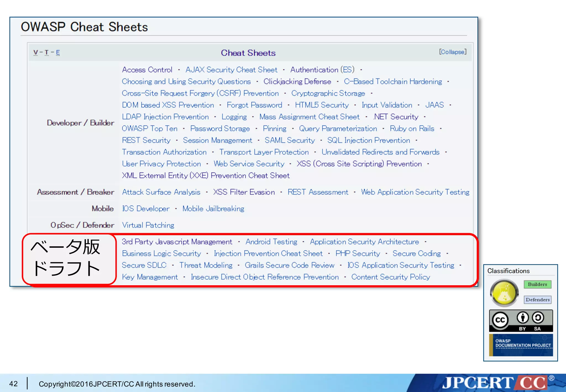Open Content Security Policy draft link

coord(391,277)
